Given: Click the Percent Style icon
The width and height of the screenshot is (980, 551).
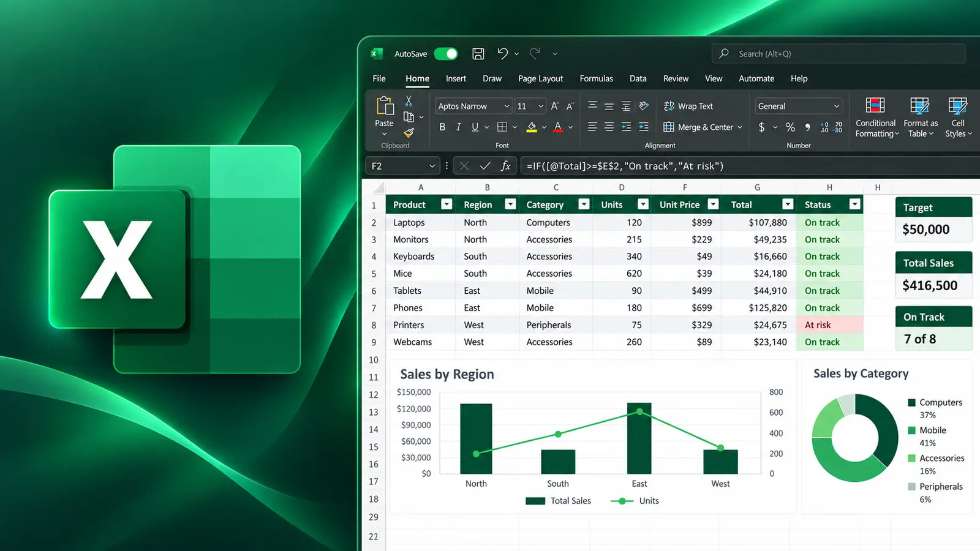Looking at the screenshot, I should [x=790, y=127].
